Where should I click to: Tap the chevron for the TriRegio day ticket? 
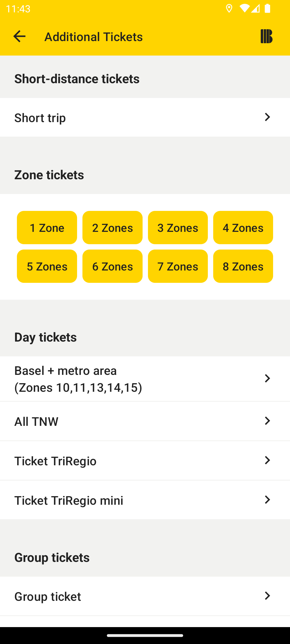click(x=267, y=460)
